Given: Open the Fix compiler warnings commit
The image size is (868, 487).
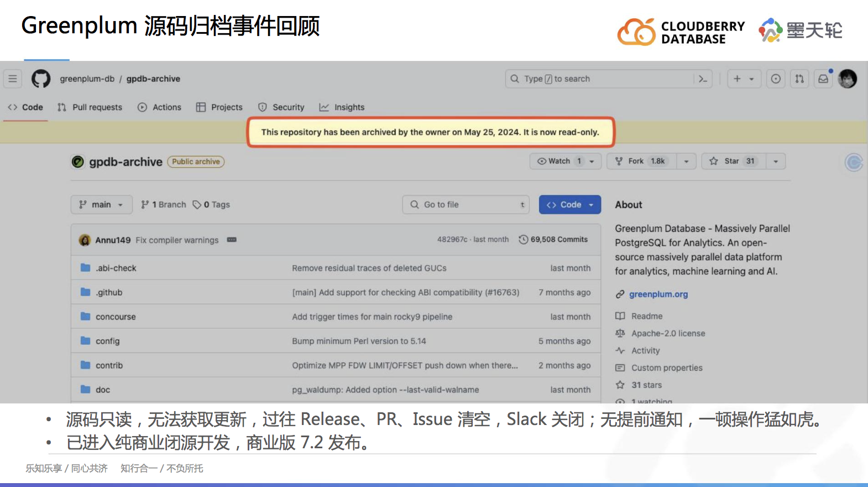Looking at the screenshot, I should [x=177, y=240].
